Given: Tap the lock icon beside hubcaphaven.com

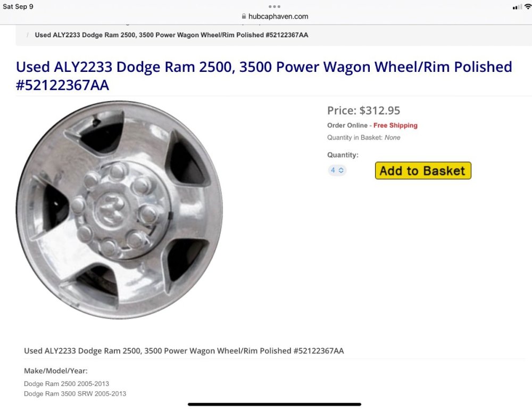Looking at the screenshot, I should (244, 16).
